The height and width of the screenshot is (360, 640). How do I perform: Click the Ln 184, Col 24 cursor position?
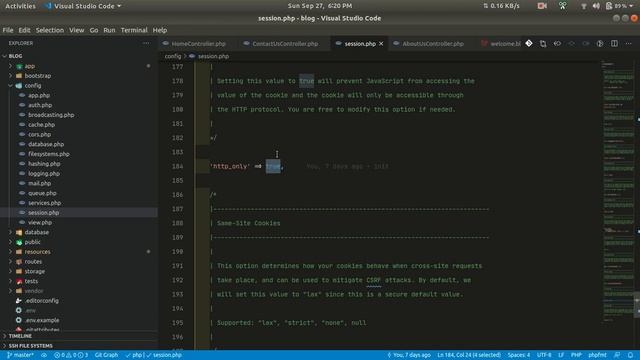click(469, 355)
